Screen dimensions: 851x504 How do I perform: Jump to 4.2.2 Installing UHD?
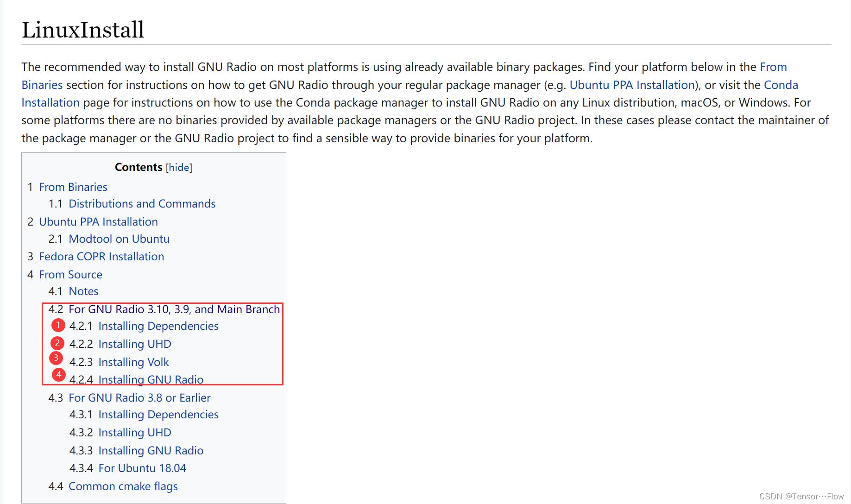135,344
